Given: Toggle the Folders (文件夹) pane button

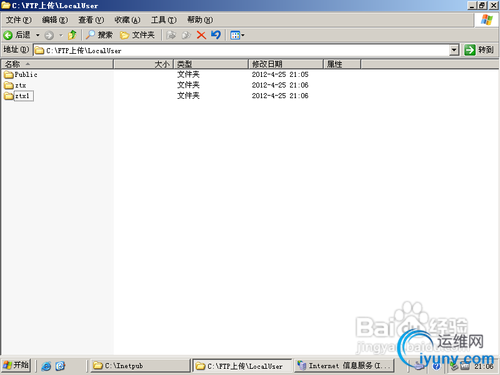Looking at the screenshot, I should pos(137,35).
